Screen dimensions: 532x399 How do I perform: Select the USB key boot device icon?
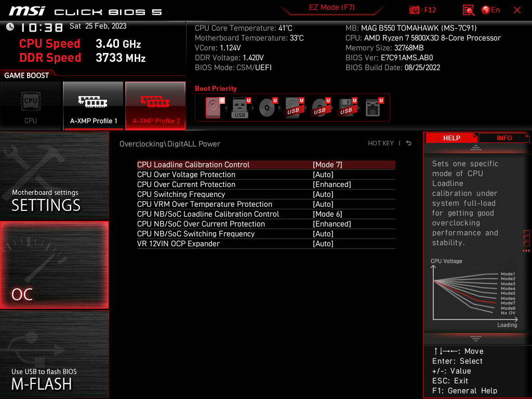pos(241,108)
